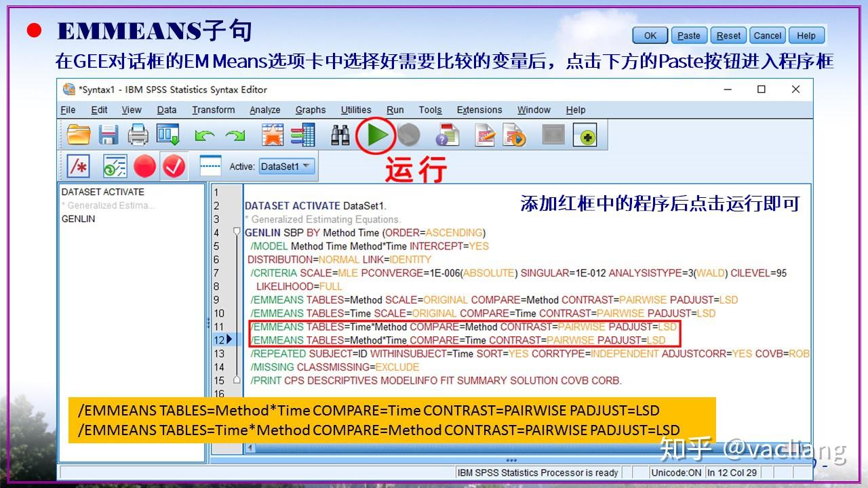Click the Paste button

click(688, 35)
